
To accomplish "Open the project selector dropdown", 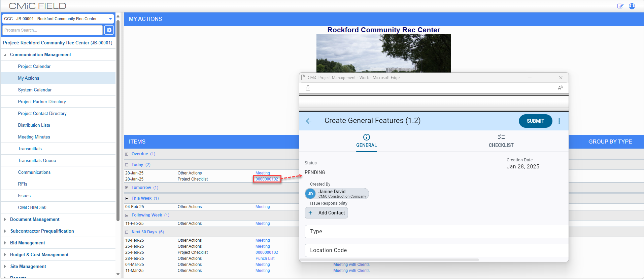I will click(x=110, y=19).
